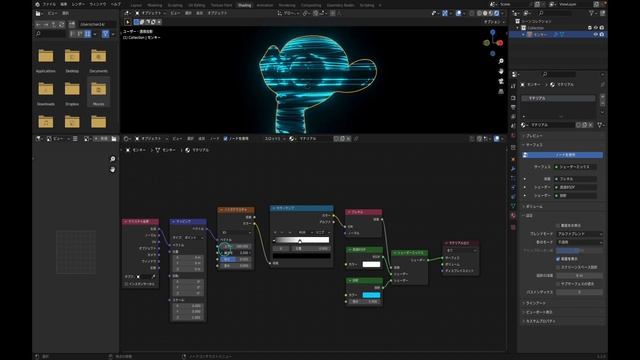
Task: Click the red X axis on the viewport gizmo
Action: pyautogui.click(x=500, y=43)
